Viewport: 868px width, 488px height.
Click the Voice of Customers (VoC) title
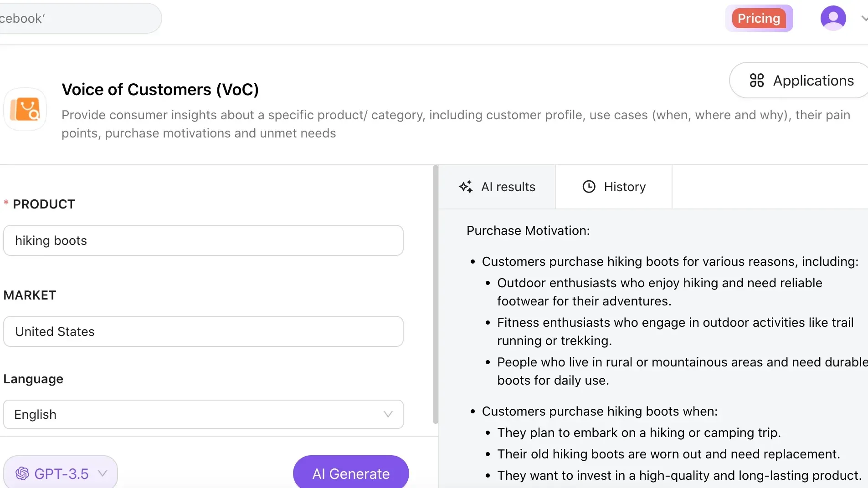pos(160,90)
